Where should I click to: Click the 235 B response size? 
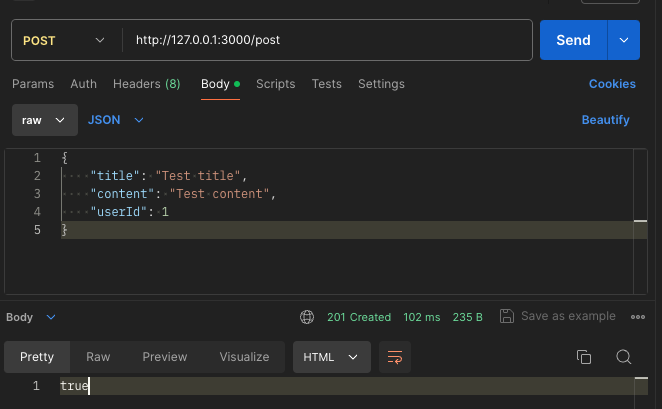coord(467,317)
